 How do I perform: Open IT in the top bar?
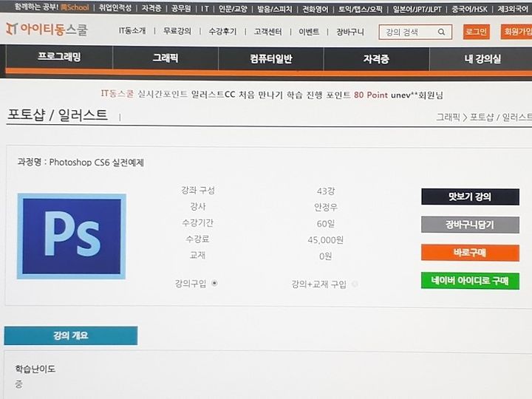(x=205, y=8)
